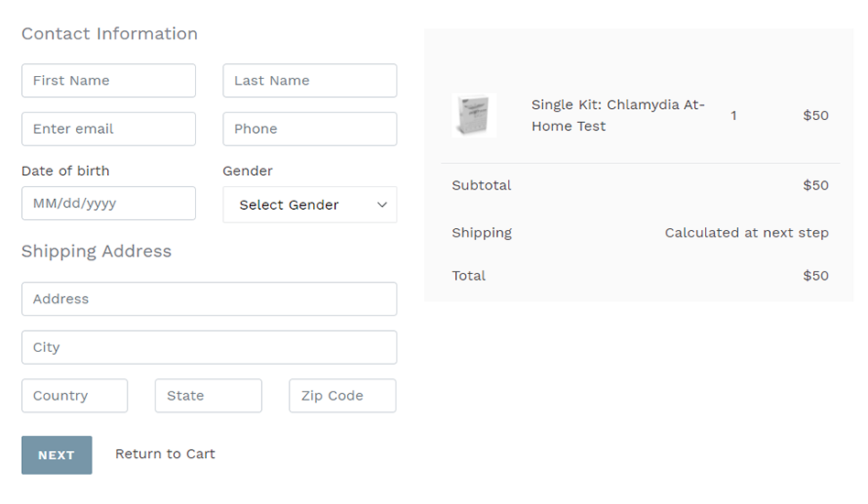Click the Total $50 amount

[816, 276]
